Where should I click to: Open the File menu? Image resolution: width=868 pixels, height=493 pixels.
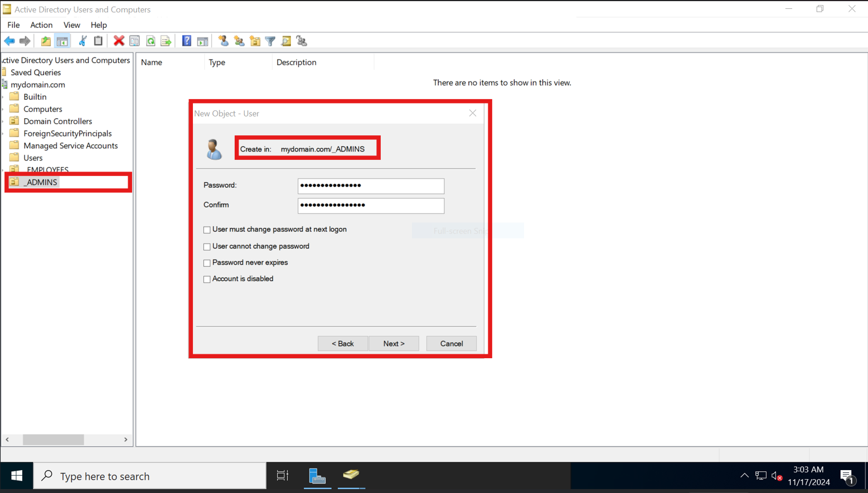tap(13, 25)
